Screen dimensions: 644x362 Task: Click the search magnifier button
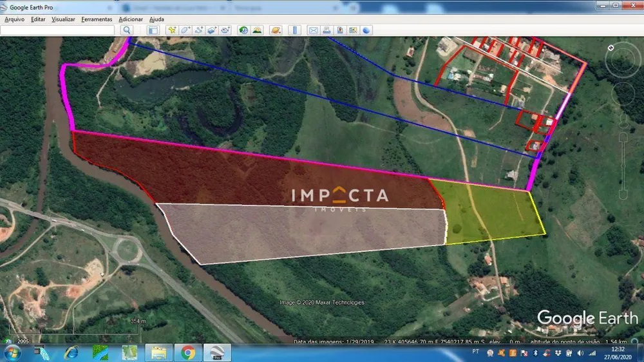point(127,30)
